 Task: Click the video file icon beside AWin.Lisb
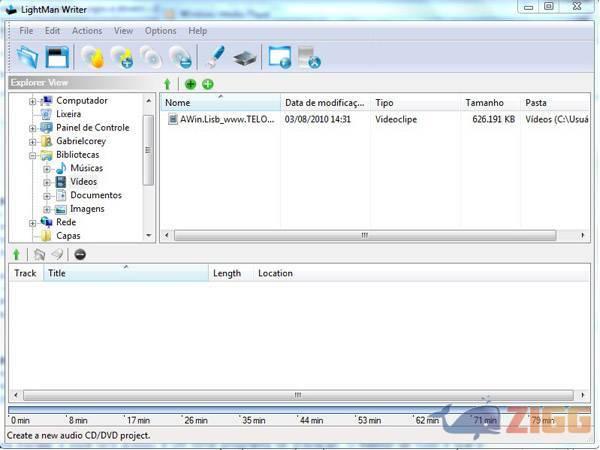(173, 119)
